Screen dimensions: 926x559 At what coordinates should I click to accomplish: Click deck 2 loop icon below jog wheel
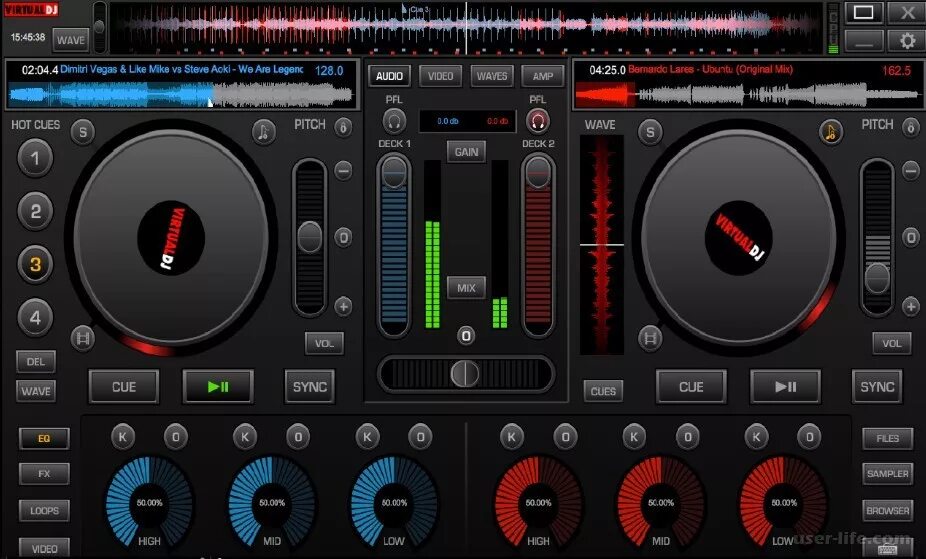click(650, 338)
